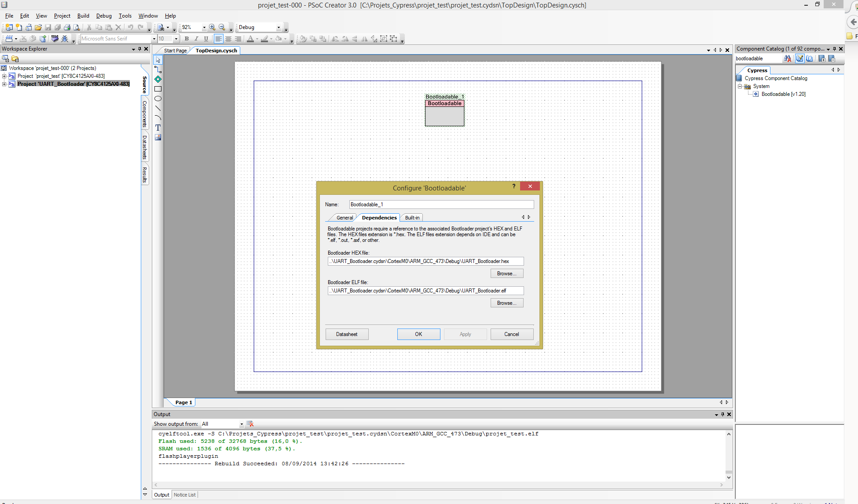The image size is (858, 504).
Task: Click OK in Configure dialog
Action: click(418, 334)
